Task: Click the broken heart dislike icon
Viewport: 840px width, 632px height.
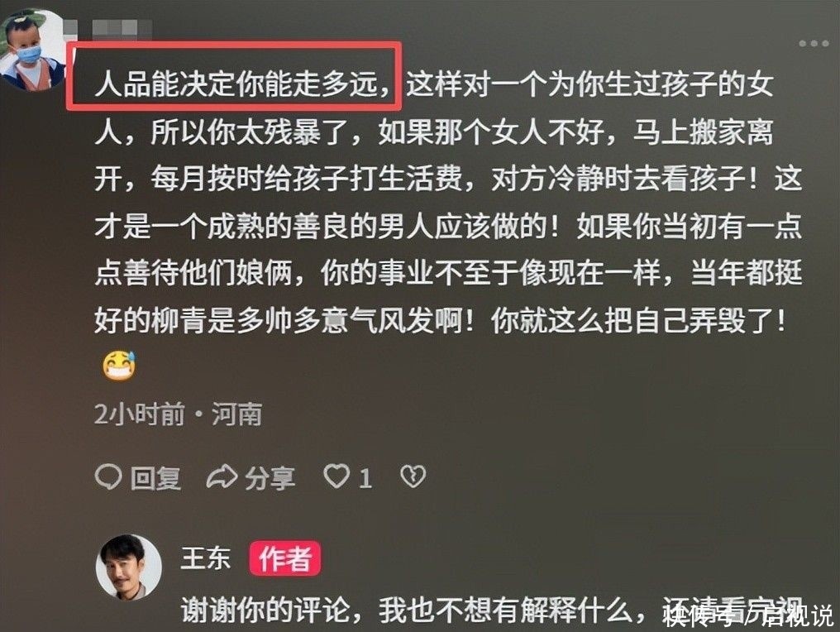Action: coord(413,476)
